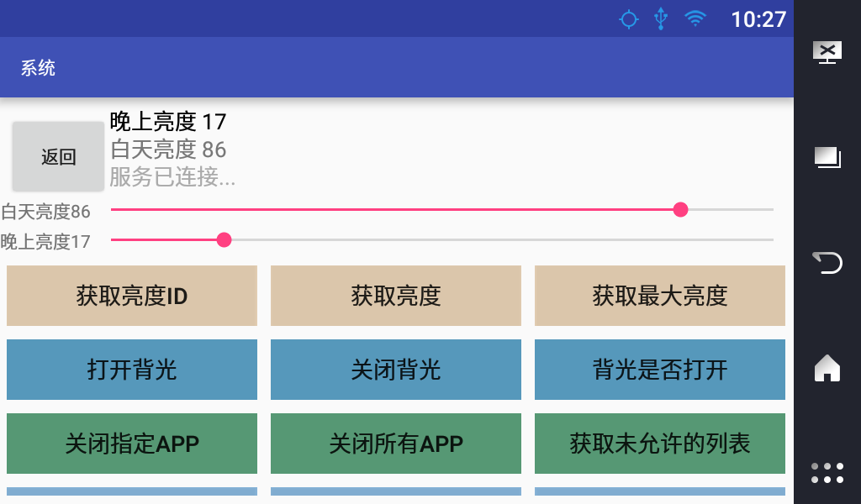The width and height of the screenshot is (861, 504).
Task: Click the 白天亮度86 slider label
Action: pos(45,211)
